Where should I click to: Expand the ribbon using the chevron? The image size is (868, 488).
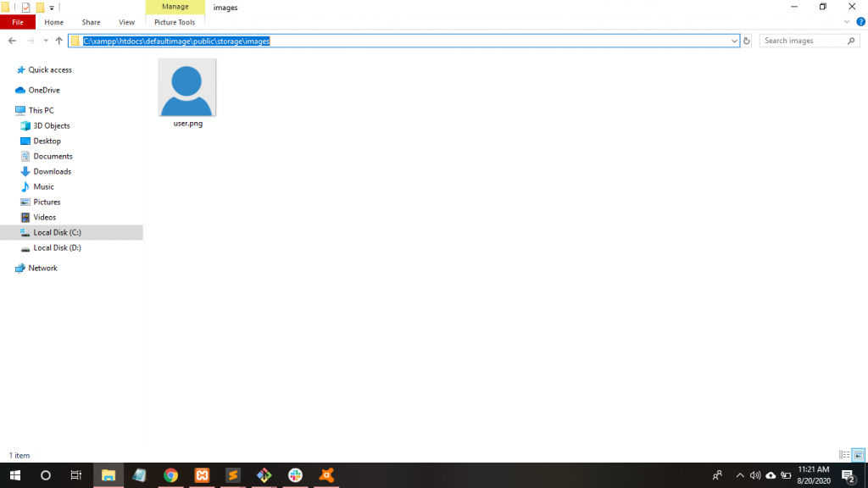click(x=848, y=22)
